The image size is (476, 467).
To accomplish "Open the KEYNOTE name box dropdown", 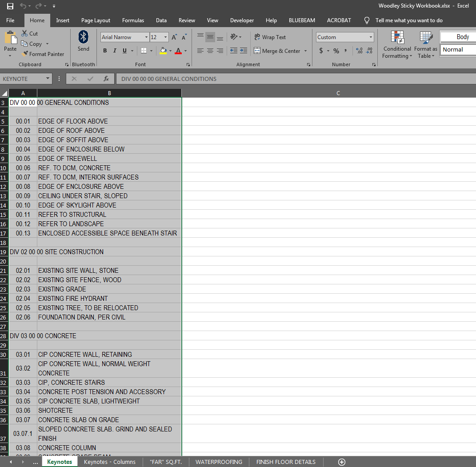I will coord(48,79).
